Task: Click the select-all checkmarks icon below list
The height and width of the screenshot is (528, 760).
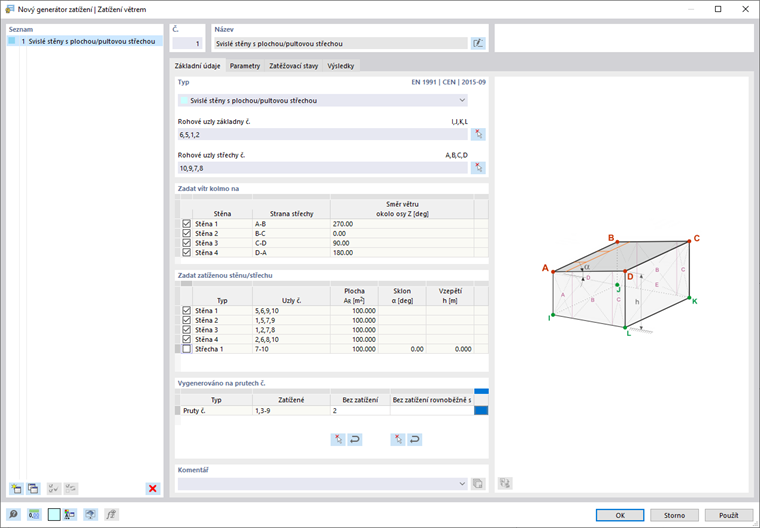Action: (x=54, y=488)
